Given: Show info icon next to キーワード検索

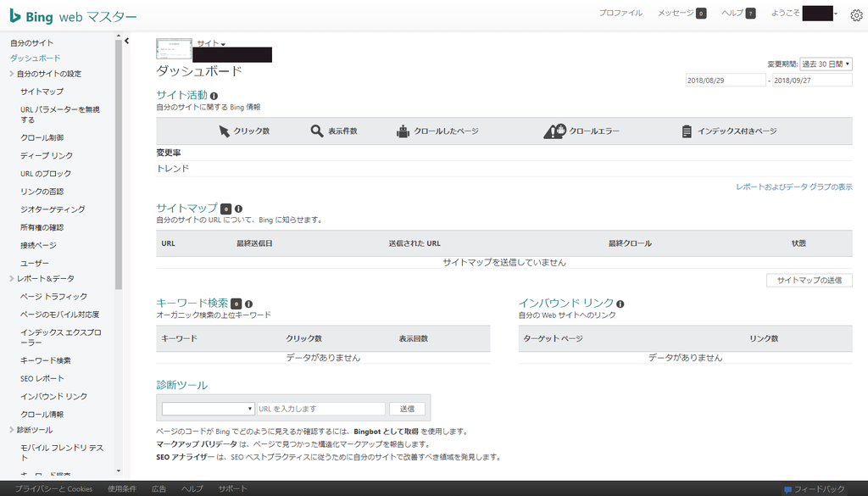Looking at the screenshot, I should tap(248, 304).
